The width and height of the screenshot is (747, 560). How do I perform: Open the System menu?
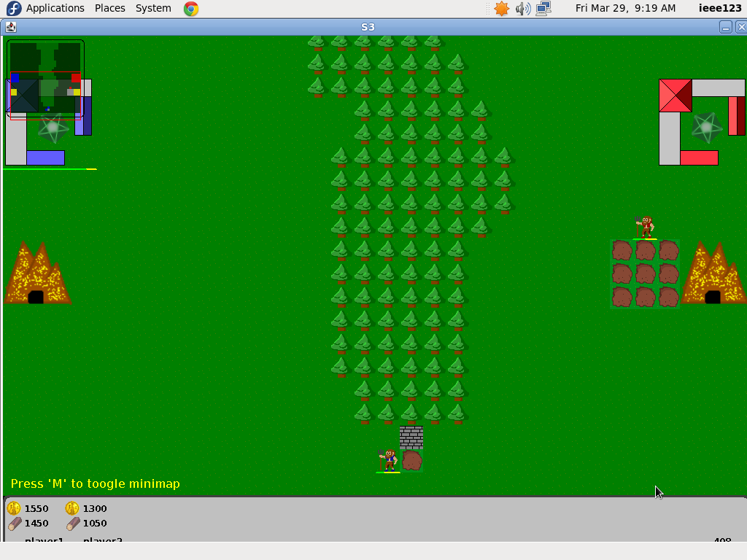coord(153,8)
